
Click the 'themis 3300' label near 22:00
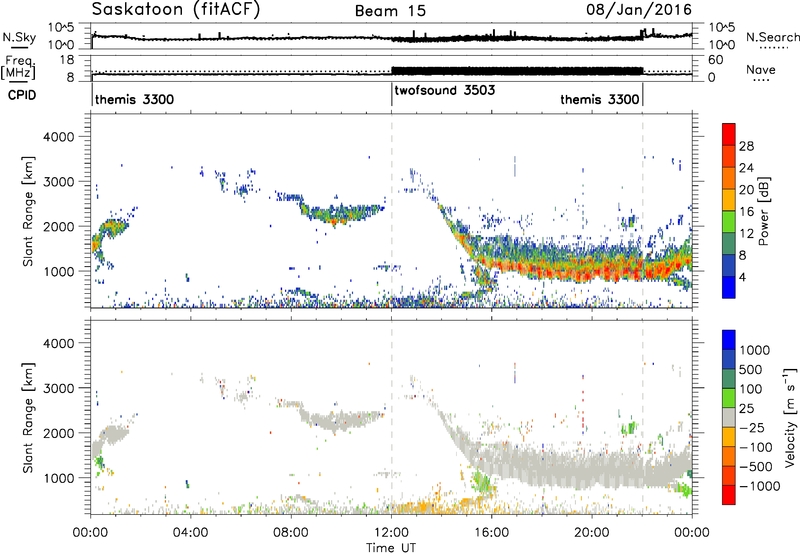pyautogui.click(x=599, y=99)
